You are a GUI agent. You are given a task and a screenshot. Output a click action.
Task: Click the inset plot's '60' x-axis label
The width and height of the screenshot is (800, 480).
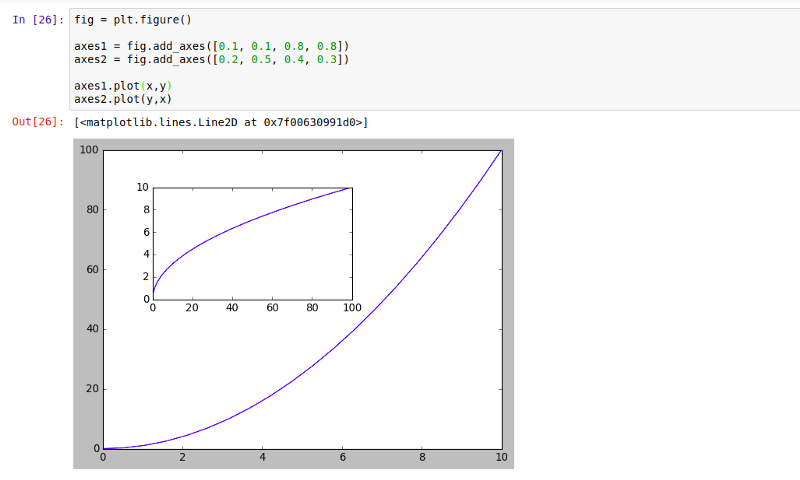click(x=272, y=308)
